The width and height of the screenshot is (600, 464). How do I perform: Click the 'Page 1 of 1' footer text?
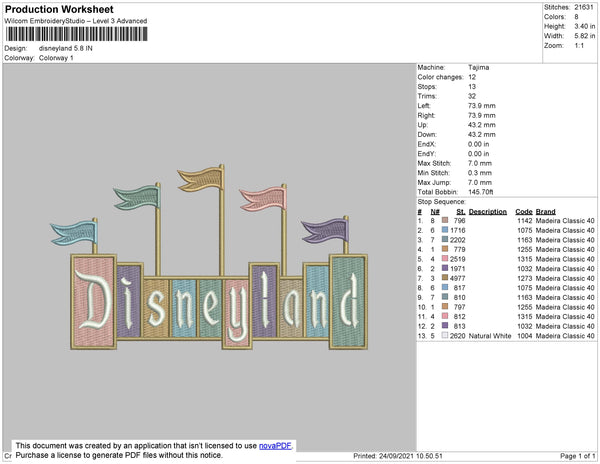pyautogui.click(x=578, y=456)
